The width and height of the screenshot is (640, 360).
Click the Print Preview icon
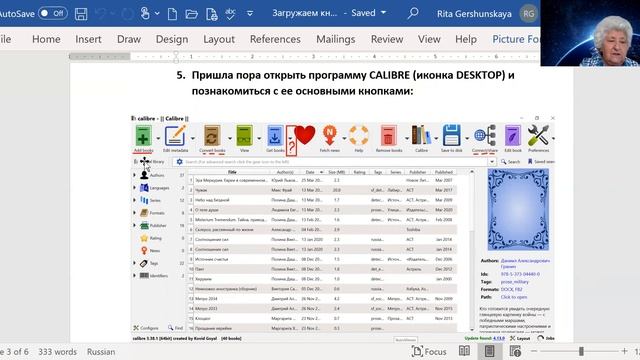point(212,14)
